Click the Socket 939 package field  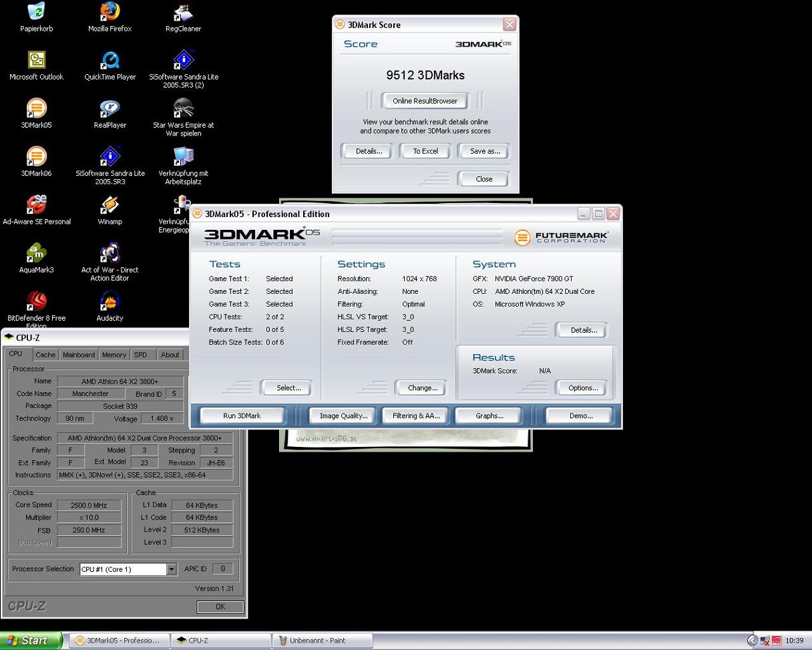coord(120,405)
